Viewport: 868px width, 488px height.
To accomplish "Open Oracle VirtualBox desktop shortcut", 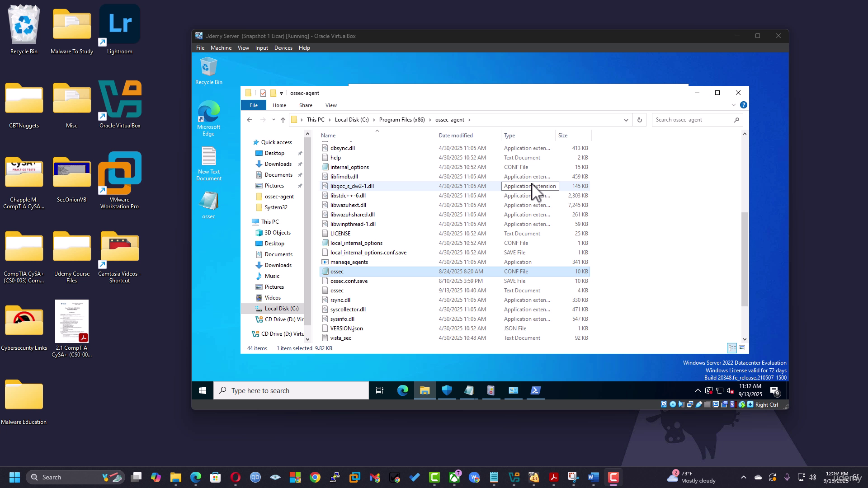I will pos(120,105).
